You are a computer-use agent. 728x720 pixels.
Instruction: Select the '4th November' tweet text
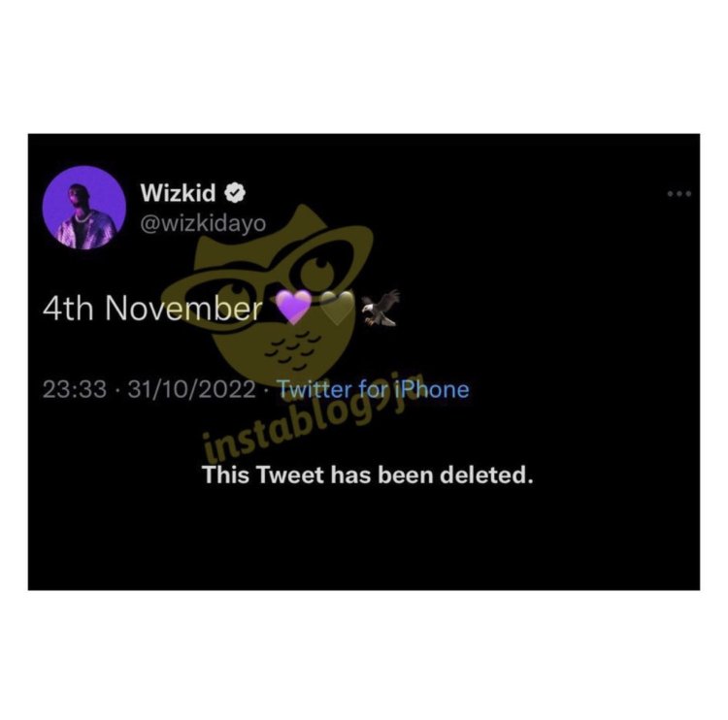tap(152, 309)
